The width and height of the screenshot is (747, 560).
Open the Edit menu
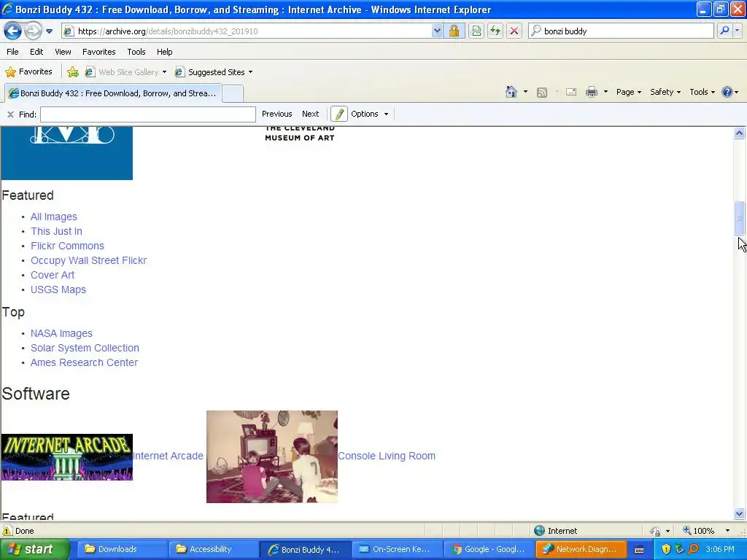[x=36, y=52]
